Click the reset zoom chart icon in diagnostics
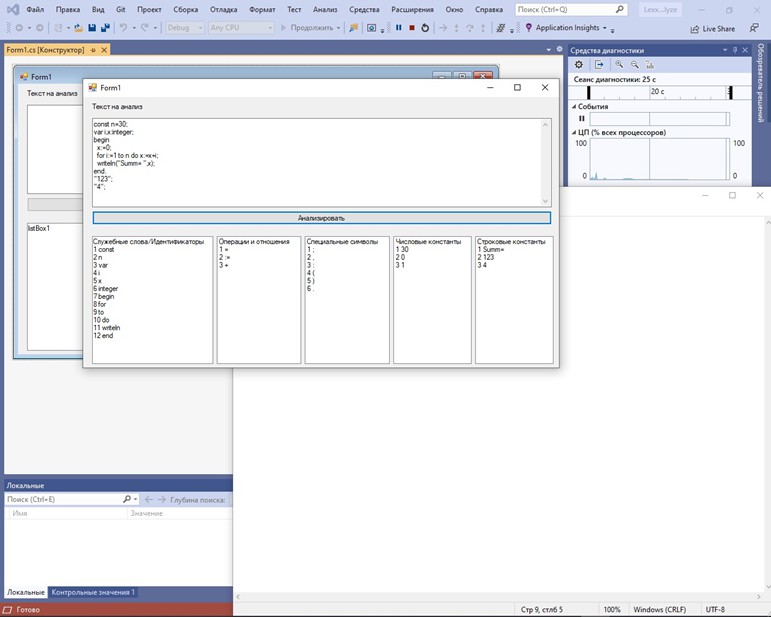The height and width of the screenshot is (617, 771). [x=650, y=64]
